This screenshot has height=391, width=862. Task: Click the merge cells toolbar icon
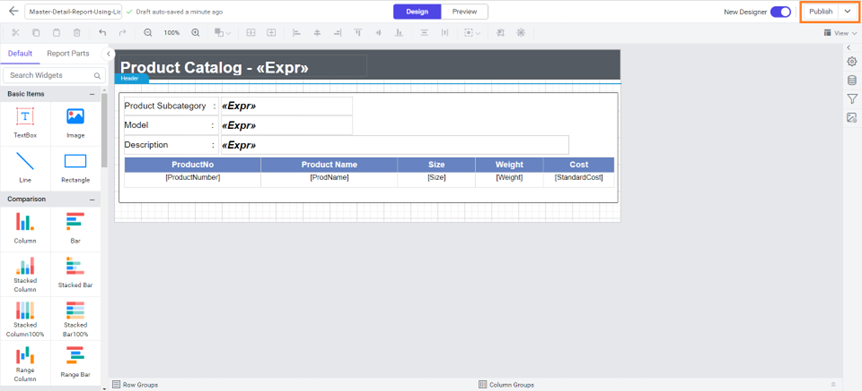[x=251, y=33]
